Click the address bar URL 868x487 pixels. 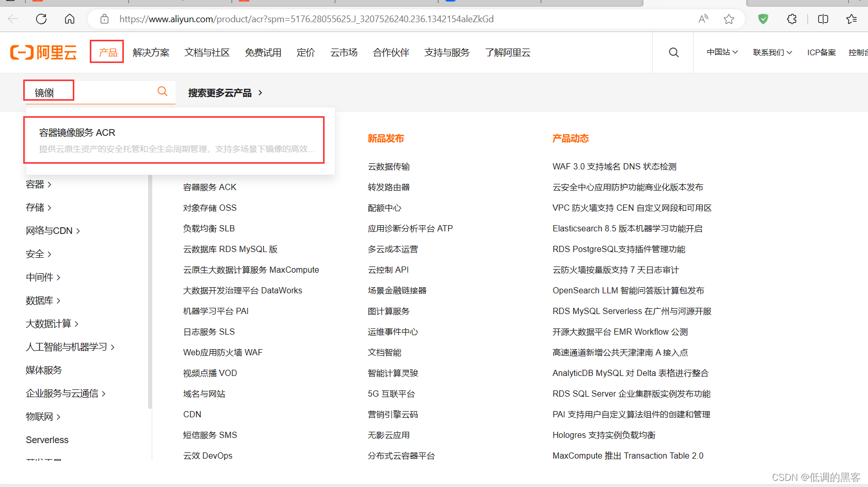(307, 19)
